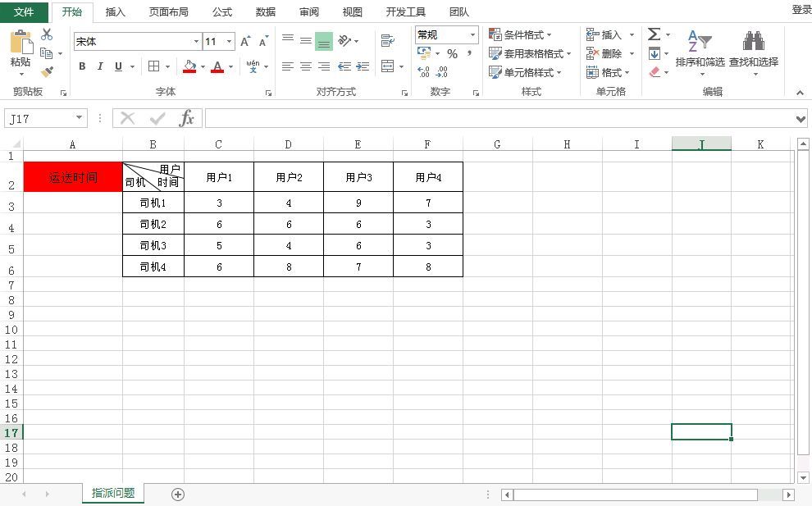
Task: Open Find and Select (查找和选择) binoculars
Action: coord(754,52)
